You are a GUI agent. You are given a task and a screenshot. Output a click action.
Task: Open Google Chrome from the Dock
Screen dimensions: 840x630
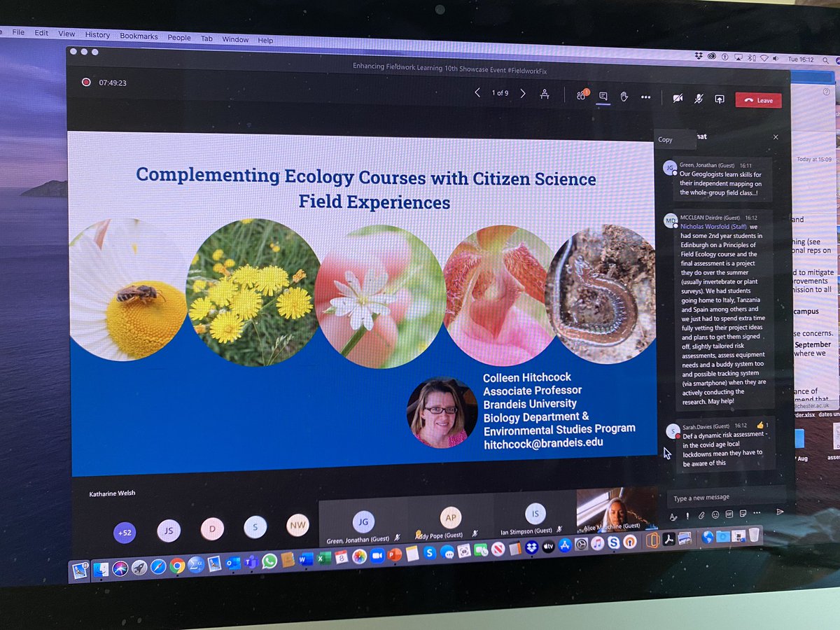[177, 565]
